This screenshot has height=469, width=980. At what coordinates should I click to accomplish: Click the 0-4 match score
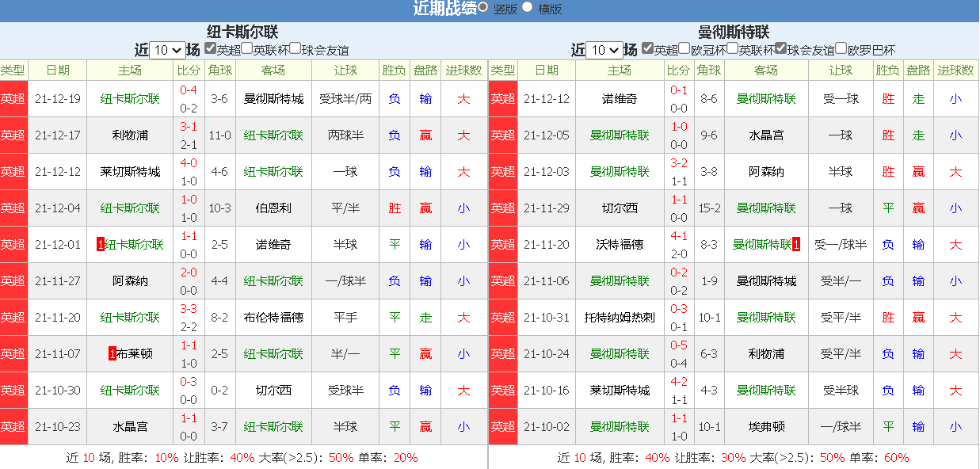189,90
